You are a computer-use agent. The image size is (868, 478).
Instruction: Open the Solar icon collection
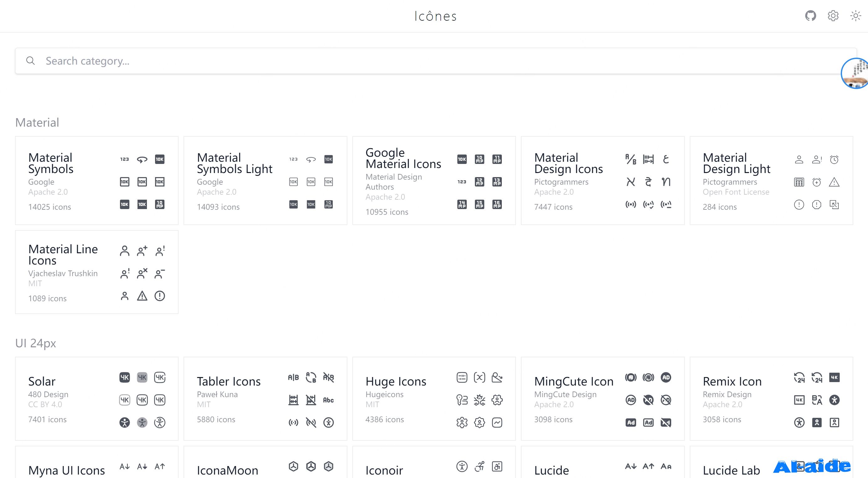[97, 399]
